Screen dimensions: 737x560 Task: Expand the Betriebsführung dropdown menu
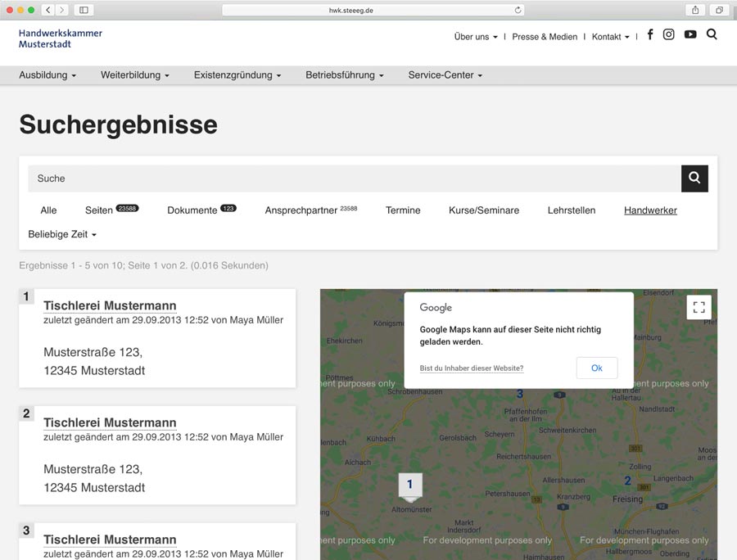pyautogui.click(x=344, y=75)
